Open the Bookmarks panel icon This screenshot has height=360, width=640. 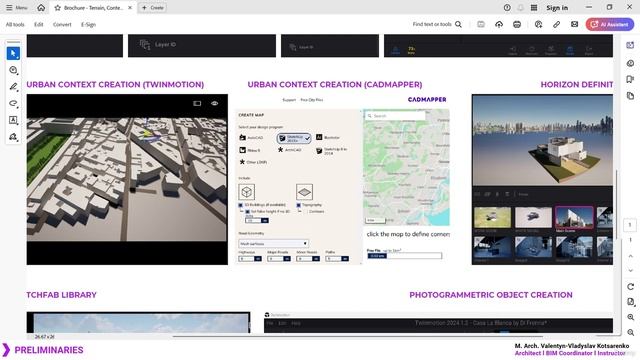click(631, 79)
